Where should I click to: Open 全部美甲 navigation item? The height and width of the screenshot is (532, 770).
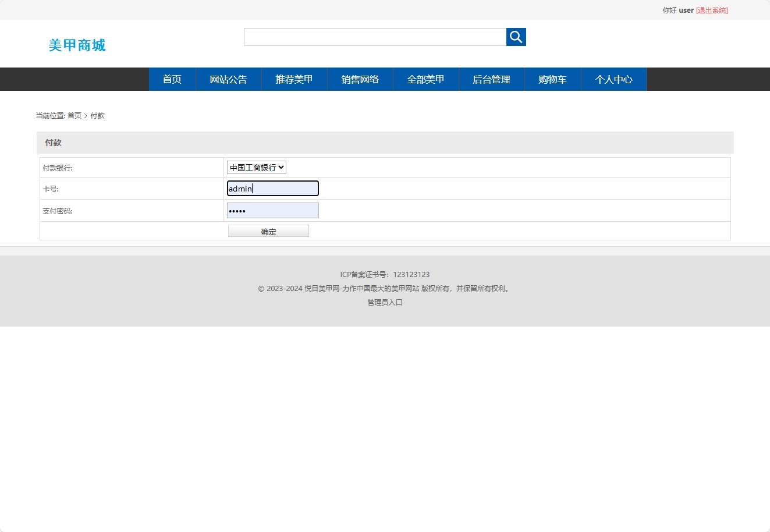pos(426,79)
